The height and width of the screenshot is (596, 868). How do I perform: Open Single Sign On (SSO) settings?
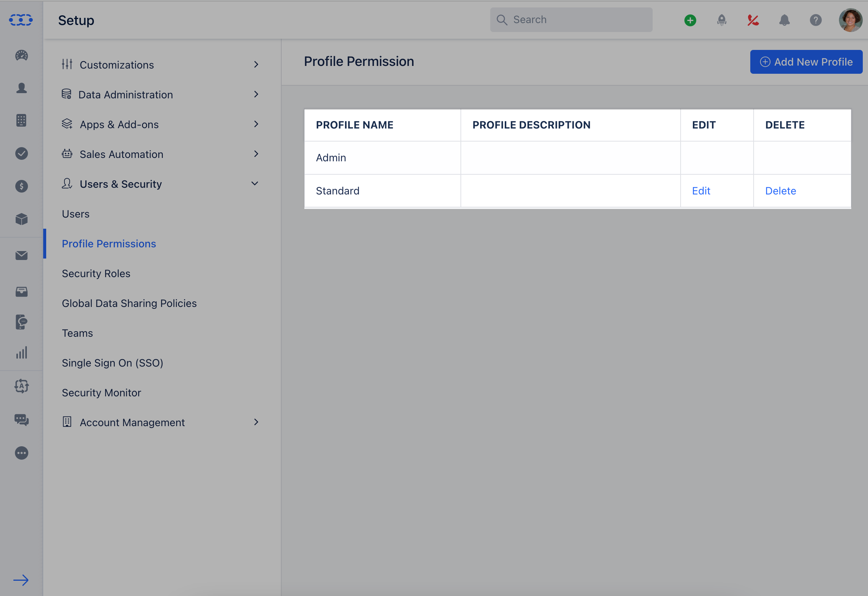coord(113,363)
